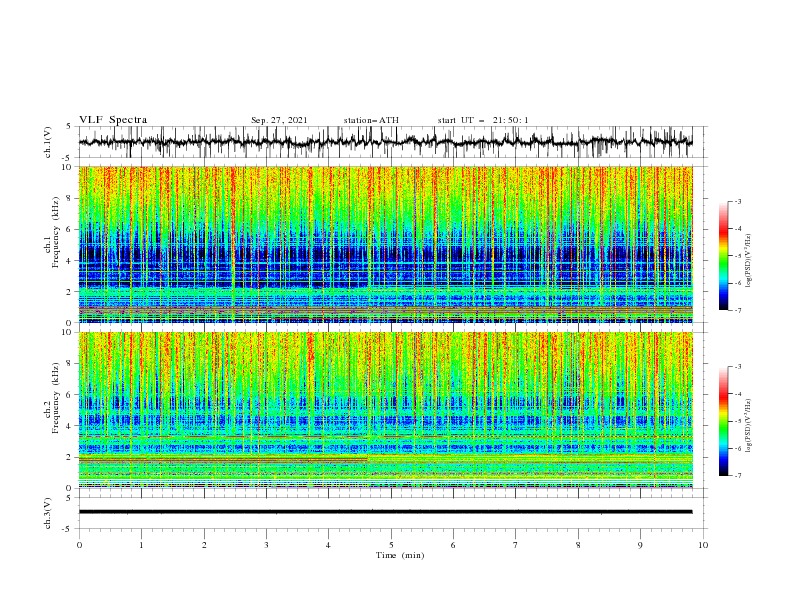792x612 pixels.
Task: Click the ch.1 spectrogram color scale bar
Action: tap(723, 256)
